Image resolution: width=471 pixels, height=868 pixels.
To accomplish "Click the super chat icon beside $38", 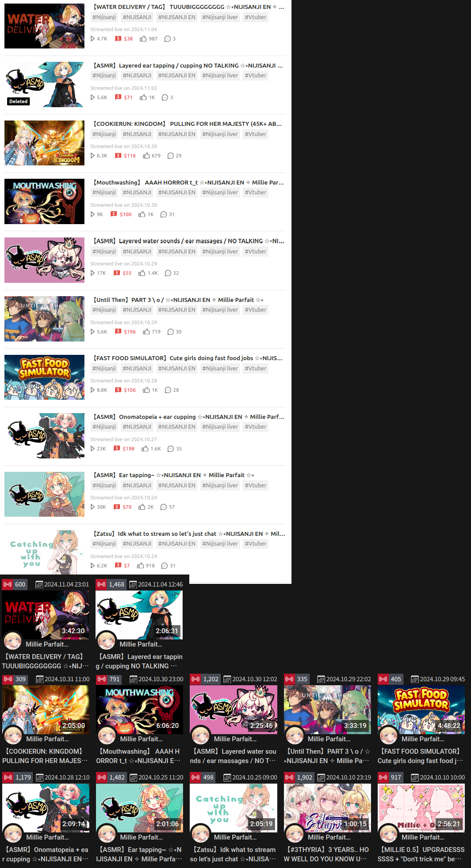I will [118, 39].
